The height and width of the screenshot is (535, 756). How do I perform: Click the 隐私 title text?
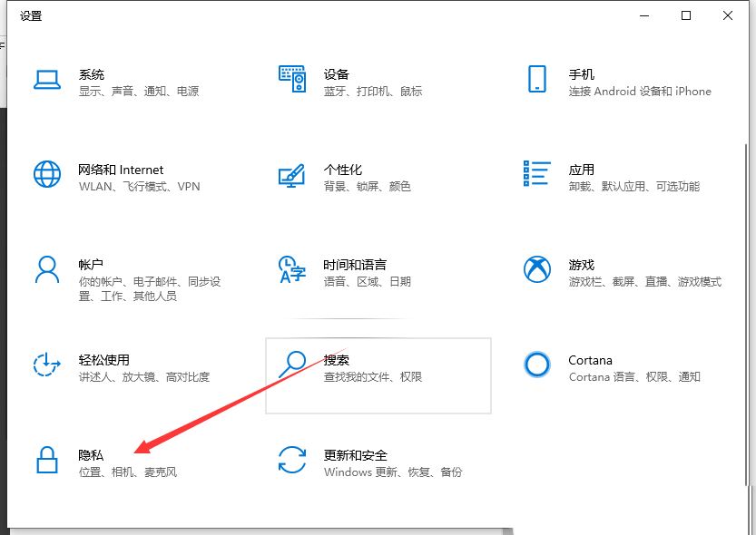[91, 455]
